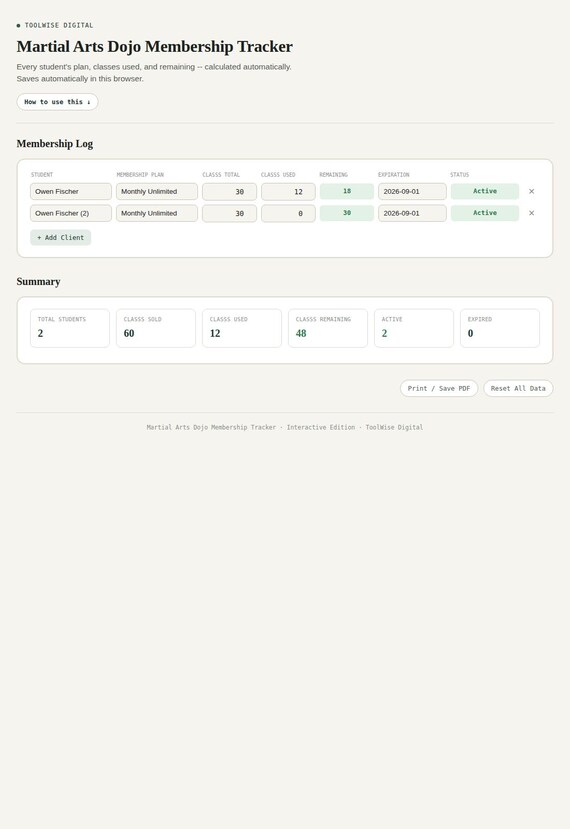The image size is (570, 829).
Task: Click the Active summary card
Action: 414,328
